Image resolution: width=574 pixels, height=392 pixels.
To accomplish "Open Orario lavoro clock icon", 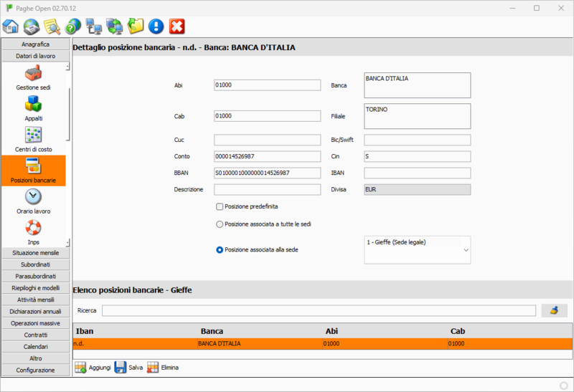I will coord(33,201).
